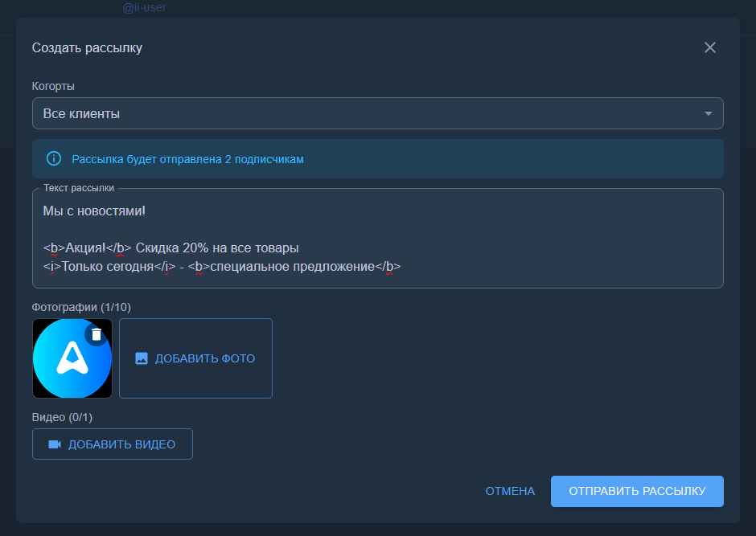Click the специальное предложение text in message
Screen dimensions: 756x536
292,267
